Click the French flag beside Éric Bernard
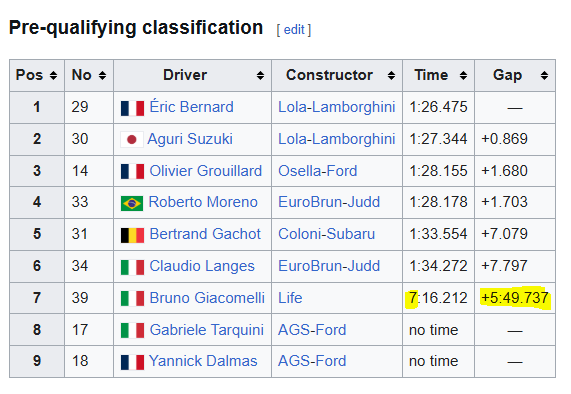Screen dimensions: 571x394 (x=132, y=108)
